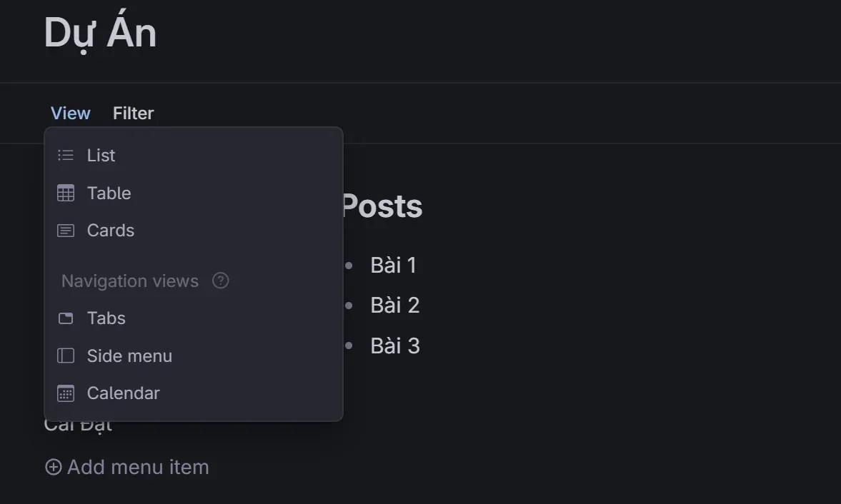Open the Bài 1 post link
The height and width of the screenshot is (504, 841).
(393, 265)
